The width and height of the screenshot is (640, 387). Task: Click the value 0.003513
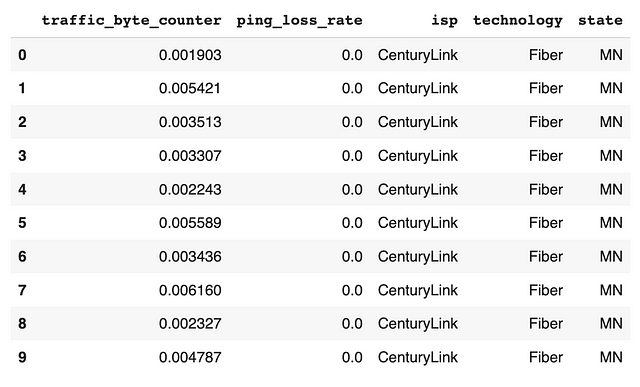(190, 122)
